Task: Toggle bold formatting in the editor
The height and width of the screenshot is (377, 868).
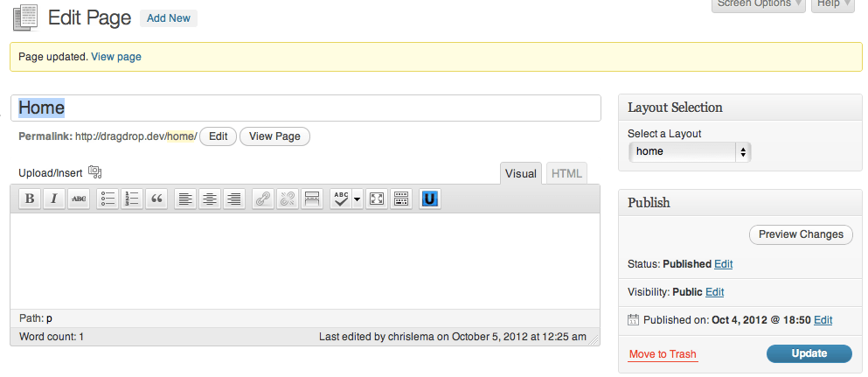Action: (30, 199)
